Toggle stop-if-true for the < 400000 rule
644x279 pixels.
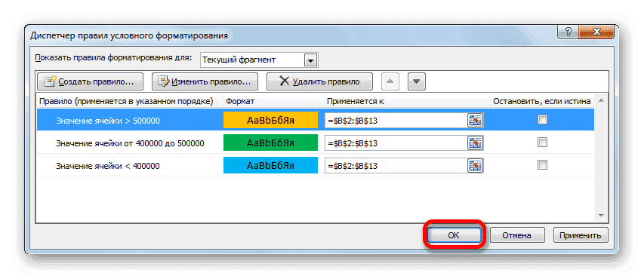543,165
